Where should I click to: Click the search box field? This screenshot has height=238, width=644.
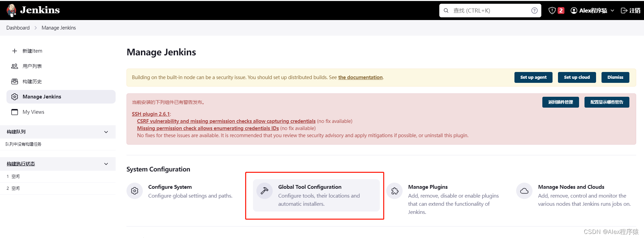(490, 11)
